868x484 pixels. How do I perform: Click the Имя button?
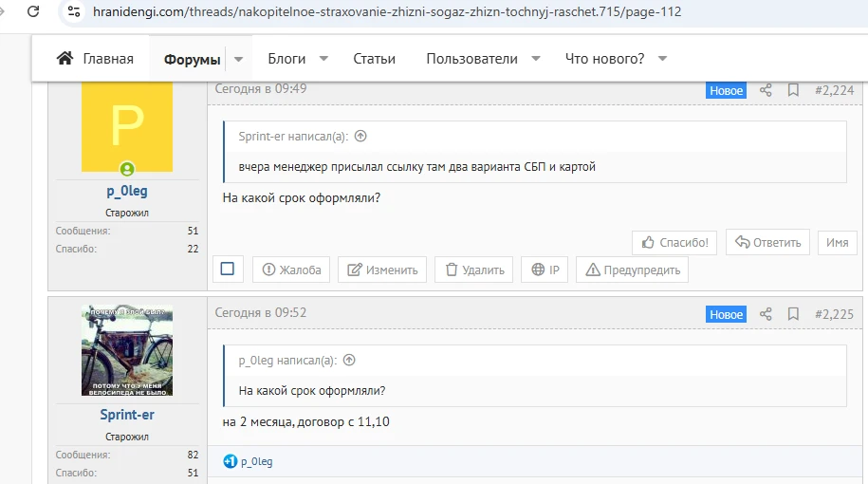click(x=837, y=243)
